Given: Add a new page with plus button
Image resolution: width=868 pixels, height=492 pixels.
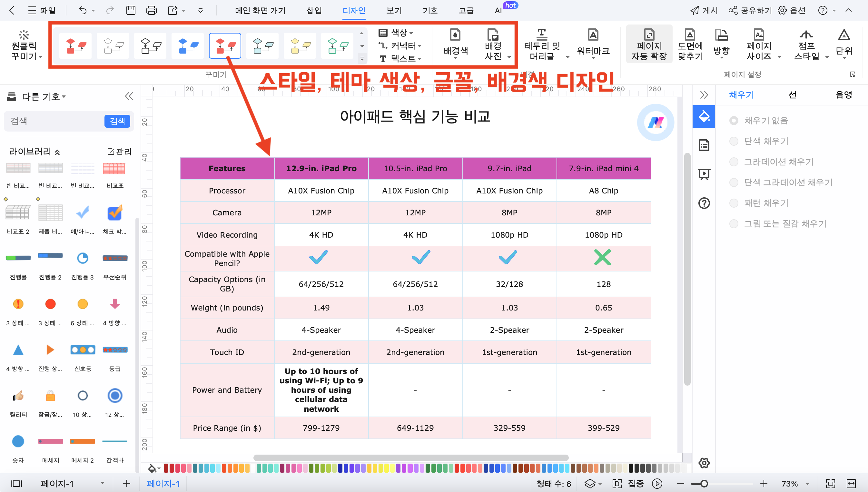Looking at the screenshot, I should point(126,484).
